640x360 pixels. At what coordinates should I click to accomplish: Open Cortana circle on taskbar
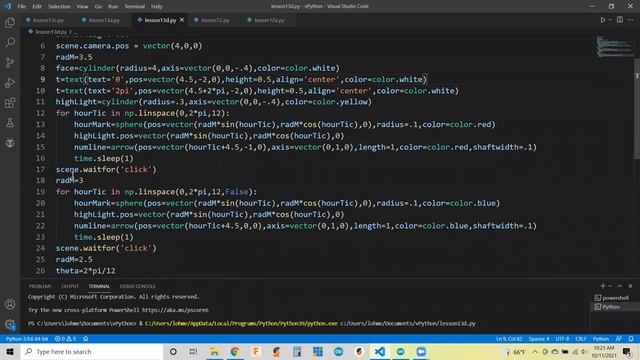click(173, 351)
